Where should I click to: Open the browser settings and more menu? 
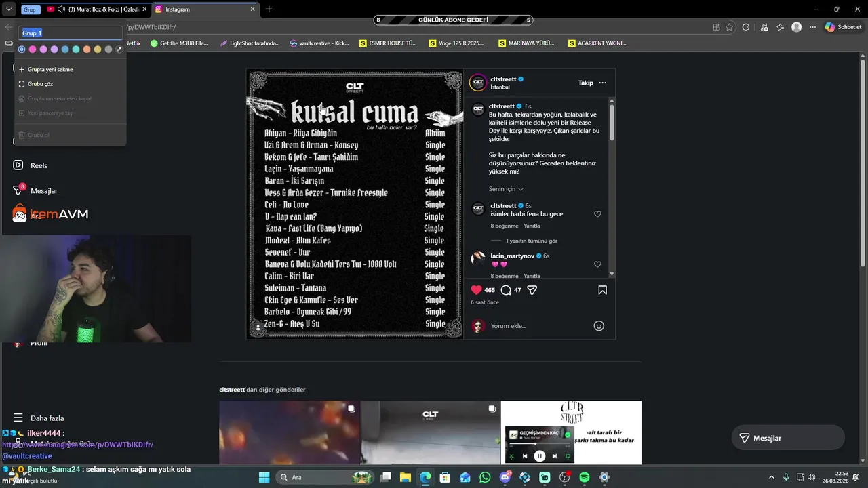click(812, 27)
